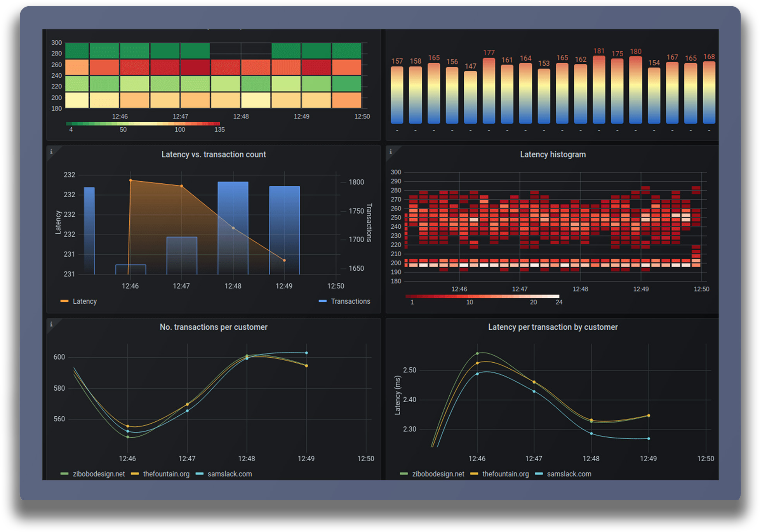Screen dimensions: 760x532
Task: Click cyan samslack.com marker in Latency per transaction legend
Action: [x=539, y=474]
